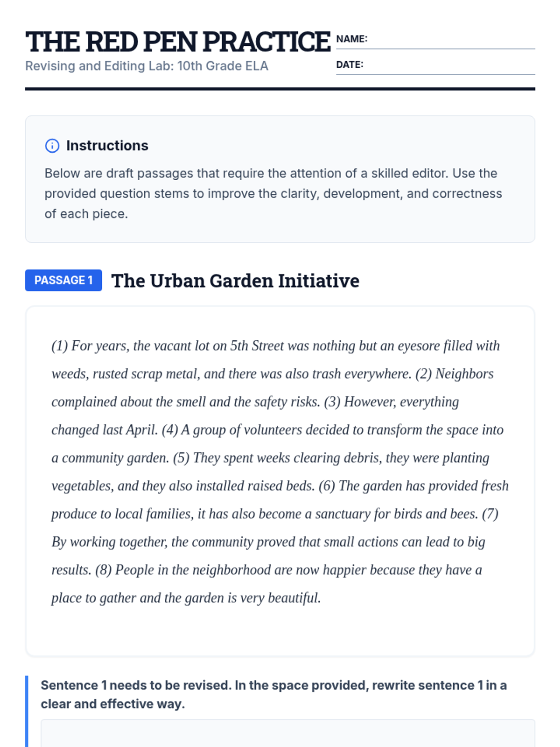Click the DATE input line
Screen dimensions: 560x747
click(x=449, y=67)
